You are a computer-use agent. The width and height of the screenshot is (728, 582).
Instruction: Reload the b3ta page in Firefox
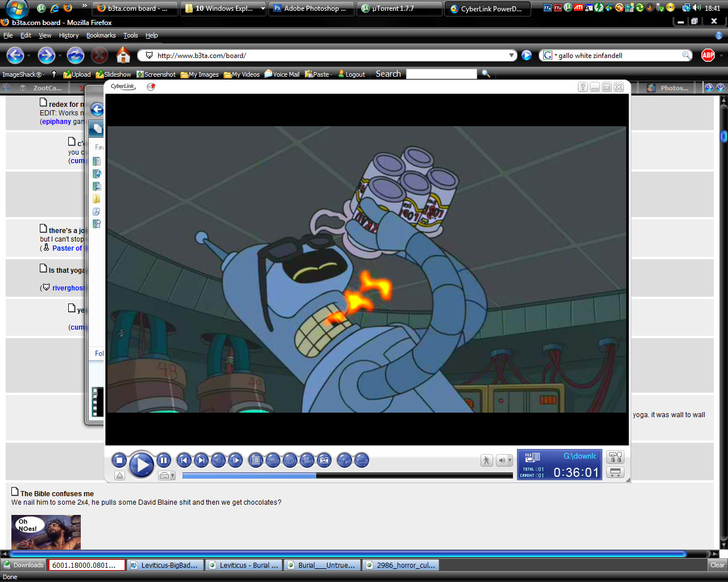tap(76, 55)
